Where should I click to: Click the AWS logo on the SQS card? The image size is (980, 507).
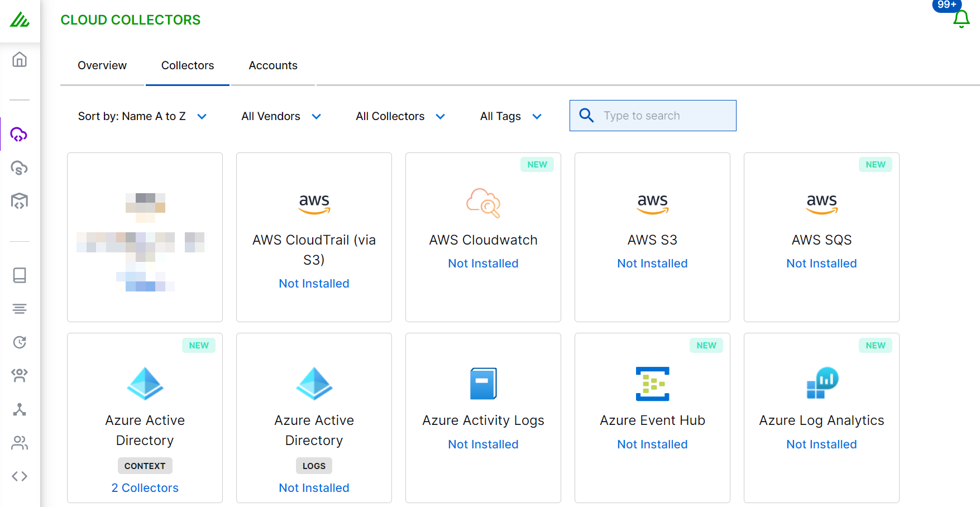(x=822, y=204)
